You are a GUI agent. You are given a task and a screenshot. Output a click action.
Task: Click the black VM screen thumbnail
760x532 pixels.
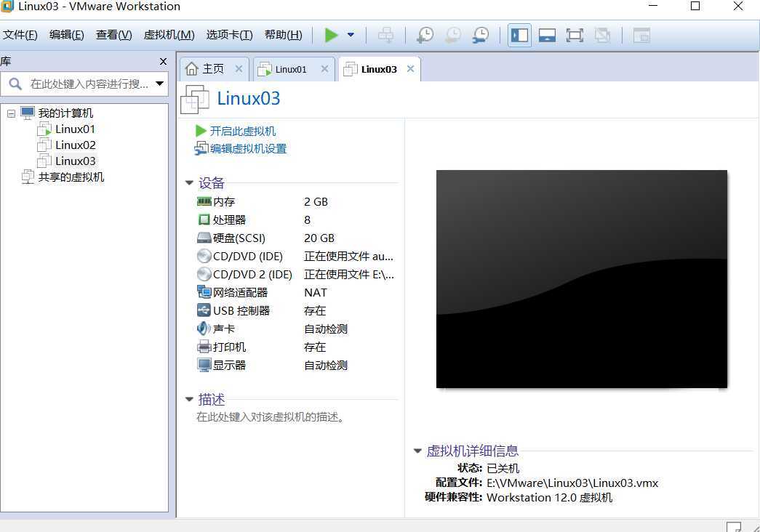tap(582, 279)
